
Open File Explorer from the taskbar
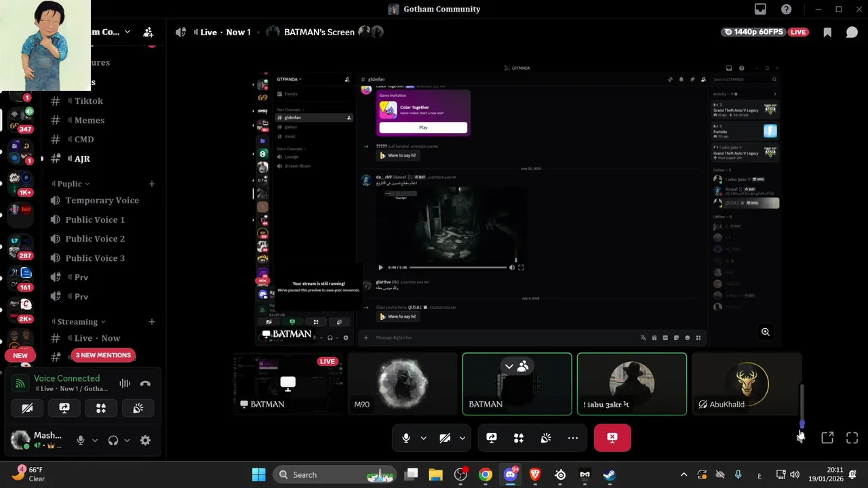point(435,474)
